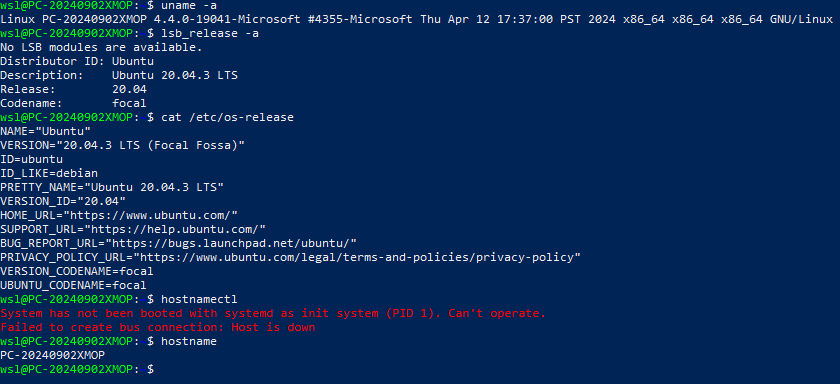Click the VERSION Focal Fossa line
This screenshot has width=840, height=384.
tap(123, 145)
